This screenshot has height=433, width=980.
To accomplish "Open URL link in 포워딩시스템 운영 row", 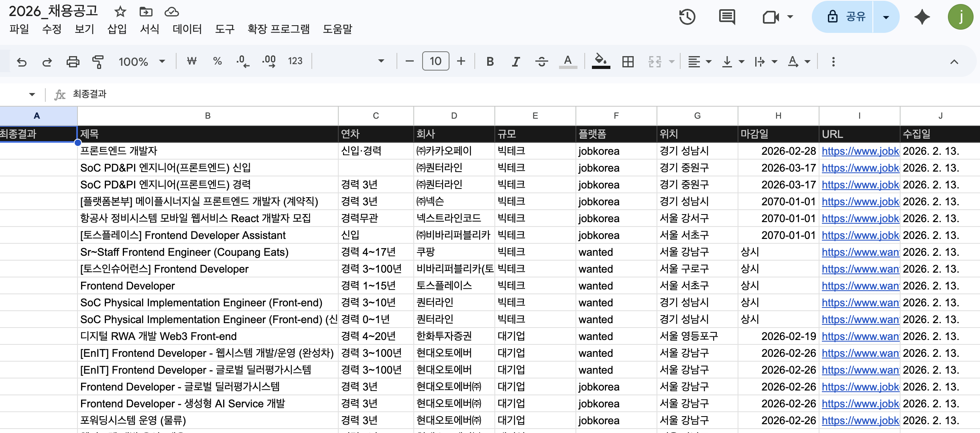I will tap(860, 421).
